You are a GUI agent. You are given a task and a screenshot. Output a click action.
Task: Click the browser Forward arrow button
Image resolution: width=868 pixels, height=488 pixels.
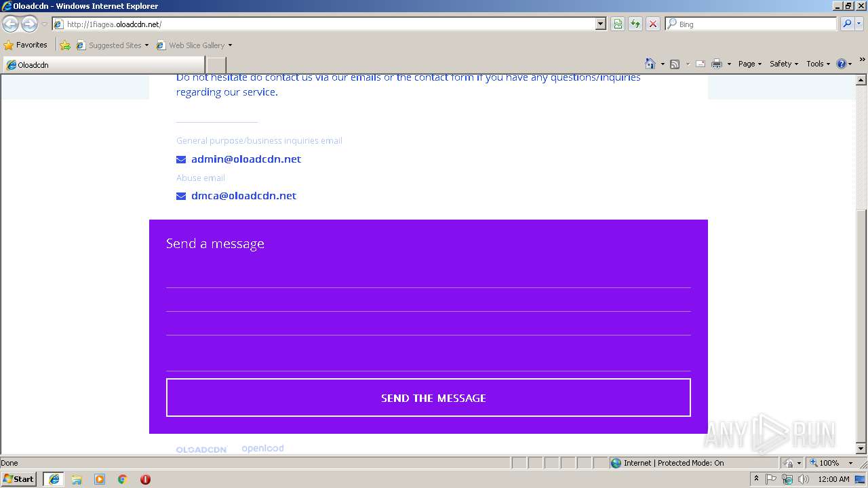point(29,24)
